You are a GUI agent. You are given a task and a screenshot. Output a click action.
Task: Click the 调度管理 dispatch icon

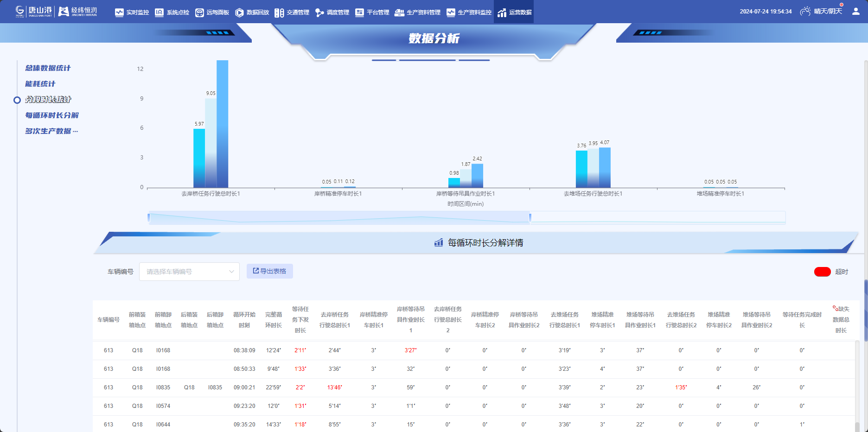coord(319,13)
